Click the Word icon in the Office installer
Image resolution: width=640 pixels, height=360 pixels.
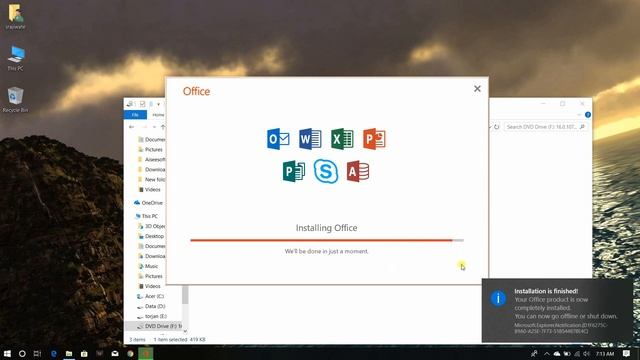coord(310,139)
